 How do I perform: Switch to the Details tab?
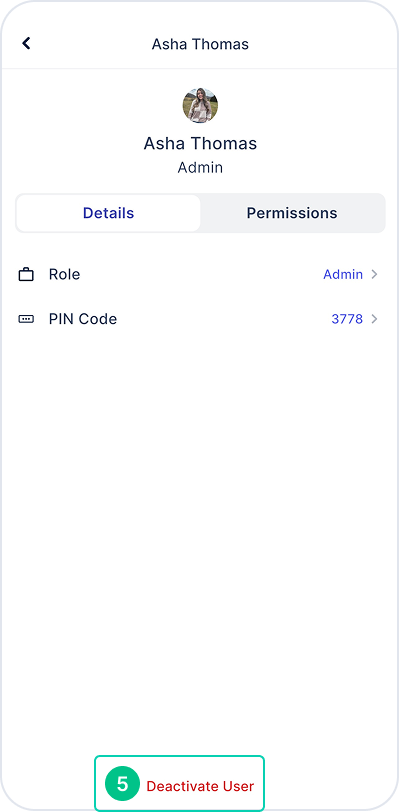[108, 213]
